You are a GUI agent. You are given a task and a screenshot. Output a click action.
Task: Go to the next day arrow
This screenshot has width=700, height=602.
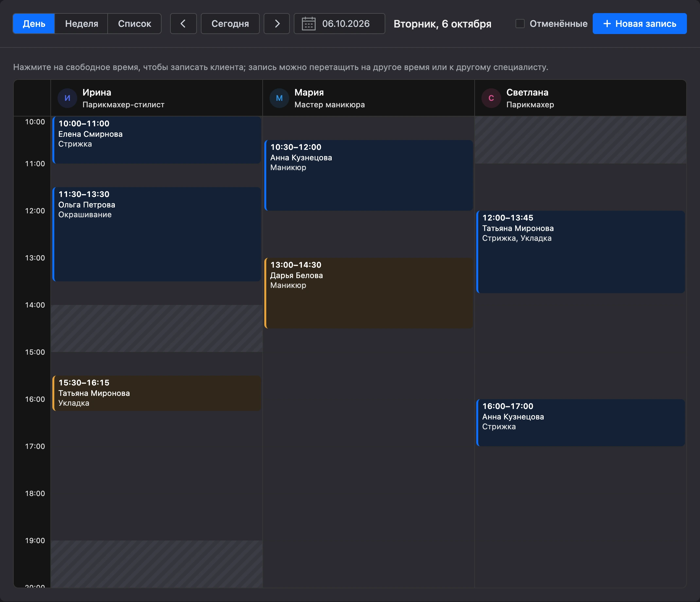tap(277, 24)
